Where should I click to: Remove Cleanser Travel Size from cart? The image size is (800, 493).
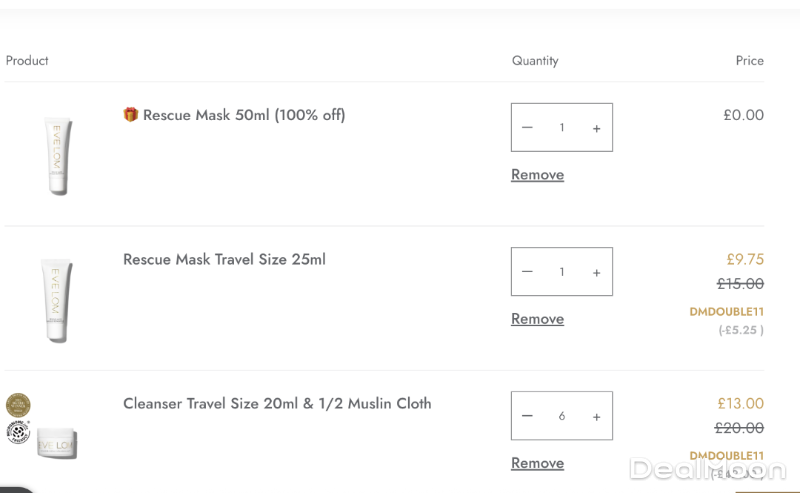[x=537, y=463]
